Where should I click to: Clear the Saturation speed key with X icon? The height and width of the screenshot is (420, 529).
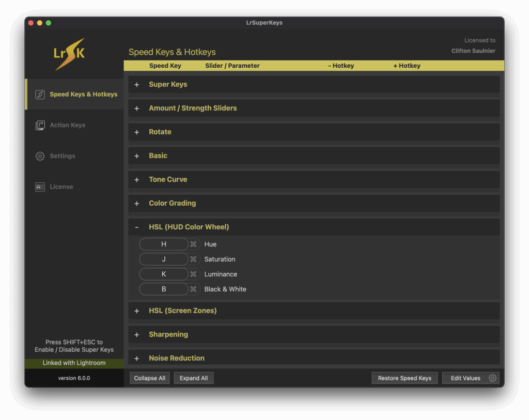point(193,259)
